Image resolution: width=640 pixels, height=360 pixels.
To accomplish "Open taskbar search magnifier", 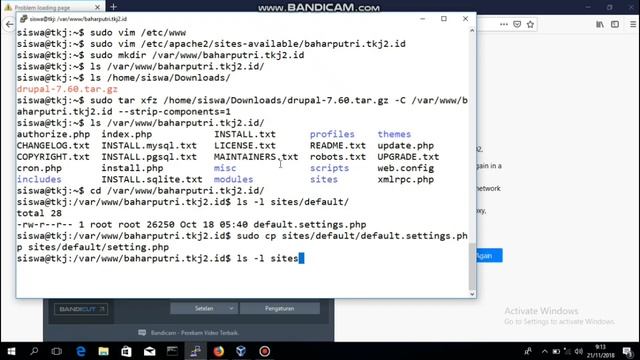I will click(34, 351).
